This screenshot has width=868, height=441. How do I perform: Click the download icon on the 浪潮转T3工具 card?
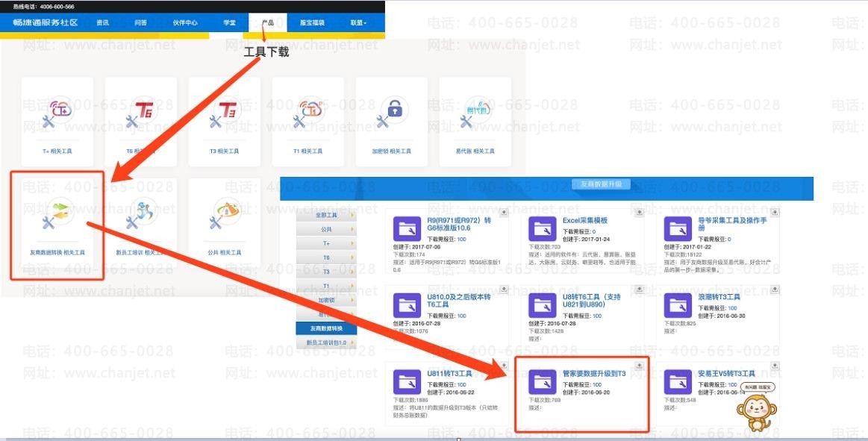[x=775, y=289]
